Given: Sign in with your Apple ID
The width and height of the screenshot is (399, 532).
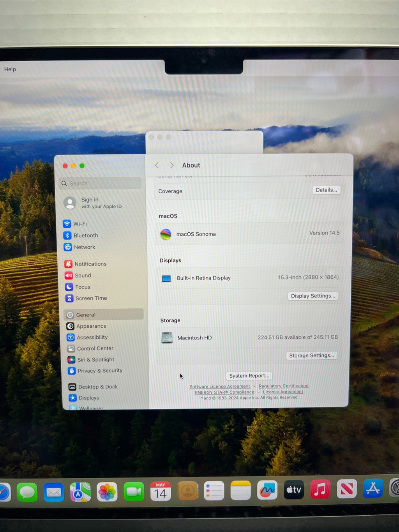Looking at the screenshot, I should click(x=94, y=203).
